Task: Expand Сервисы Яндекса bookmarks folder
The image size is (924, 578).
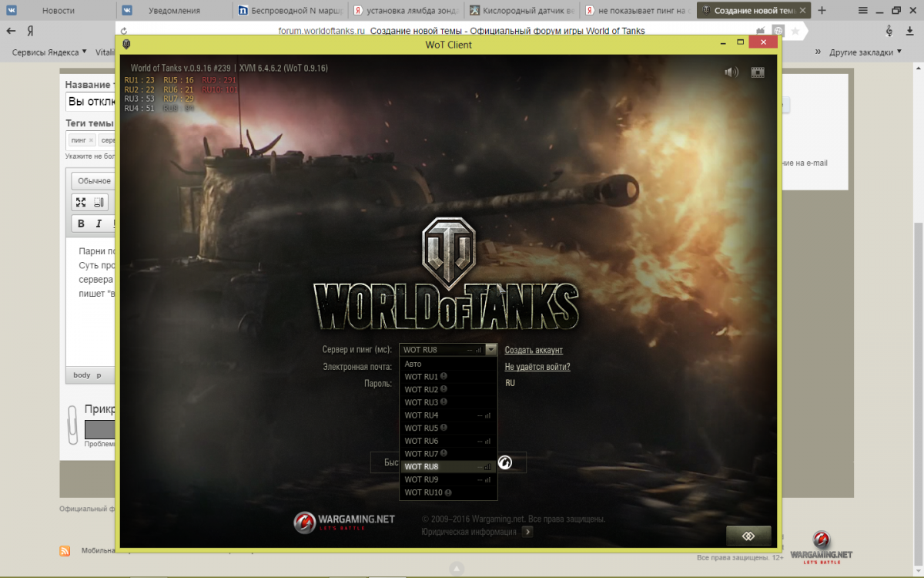Action: pos(50,52)
